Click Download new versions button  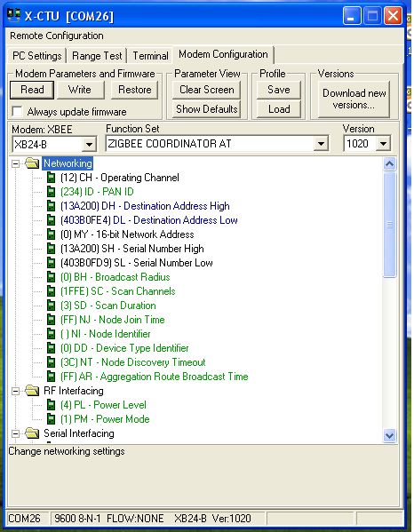point(354,99)
